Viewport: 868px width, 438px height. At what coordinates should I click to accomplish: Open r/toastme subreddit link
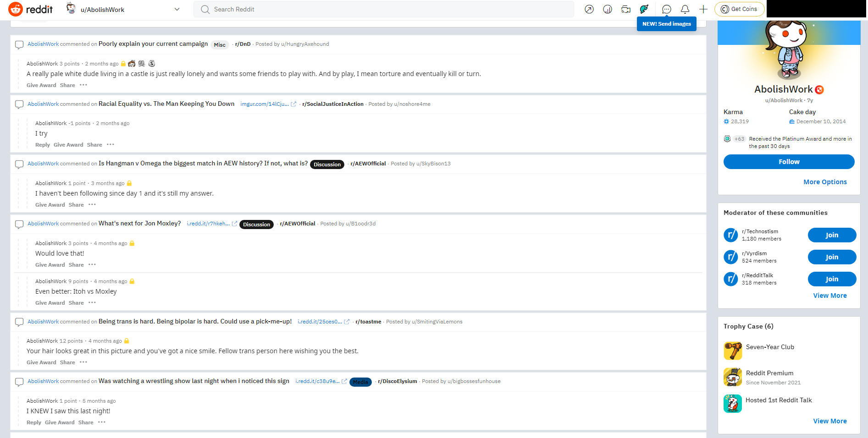tap(368, 322)
